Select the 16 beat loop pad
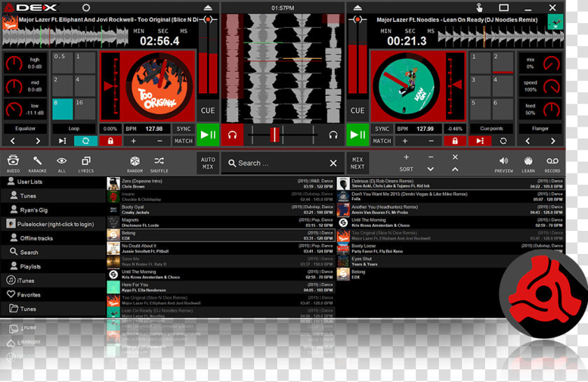This screenshot has height=382, width=588. tap(85, 108)
